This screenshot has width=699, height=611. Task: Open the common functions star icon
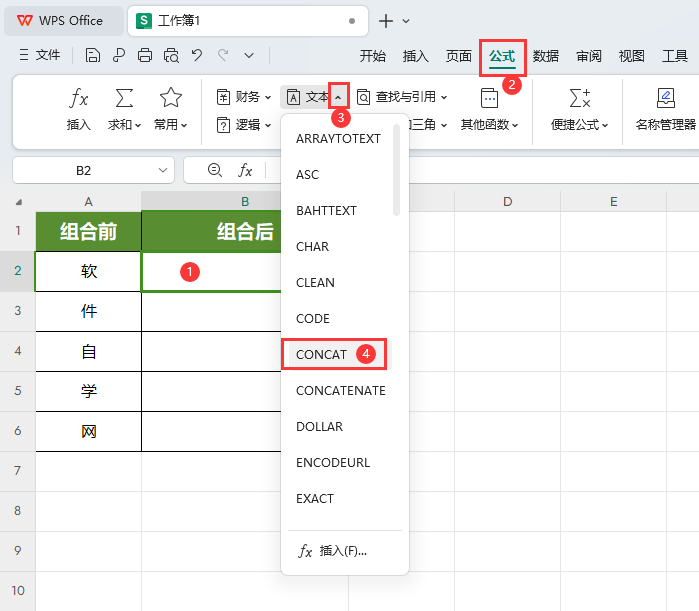(x=171, y=98)
